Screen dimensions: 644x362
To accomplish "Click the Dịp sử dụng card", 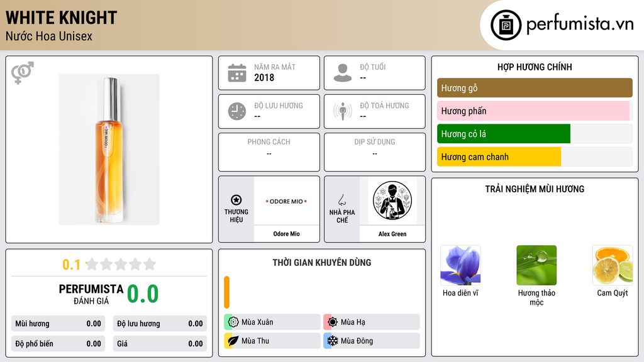I will (x=375, y=152).
